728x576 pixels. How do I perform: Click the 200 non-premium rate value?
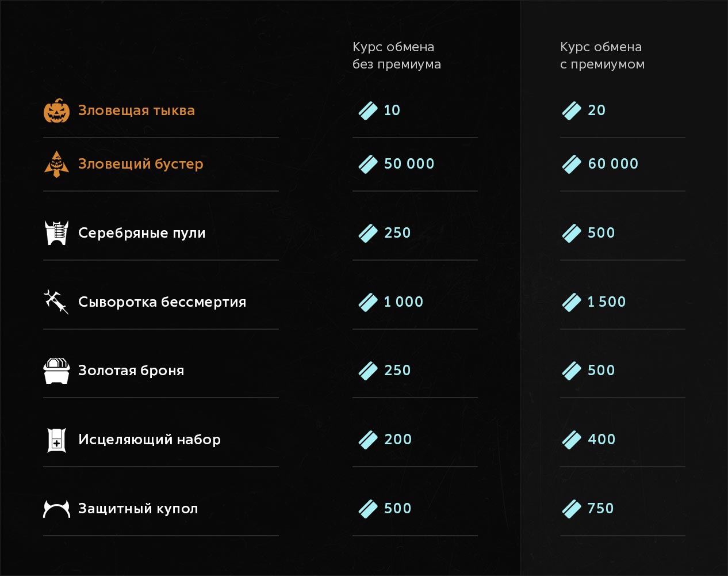[x=397, y=440]
